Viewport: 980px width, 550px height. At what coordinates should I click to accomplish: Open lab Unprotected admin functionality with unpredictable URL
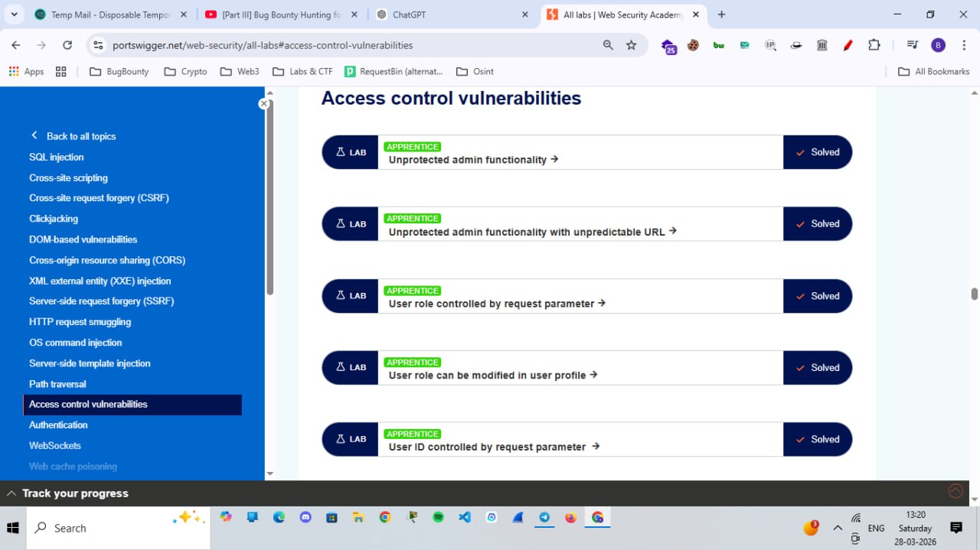click(x=532, y=231)
